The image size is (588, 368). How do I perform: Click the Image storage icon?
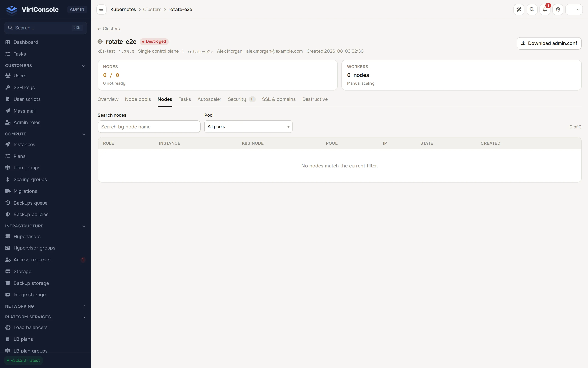(8, 295)
